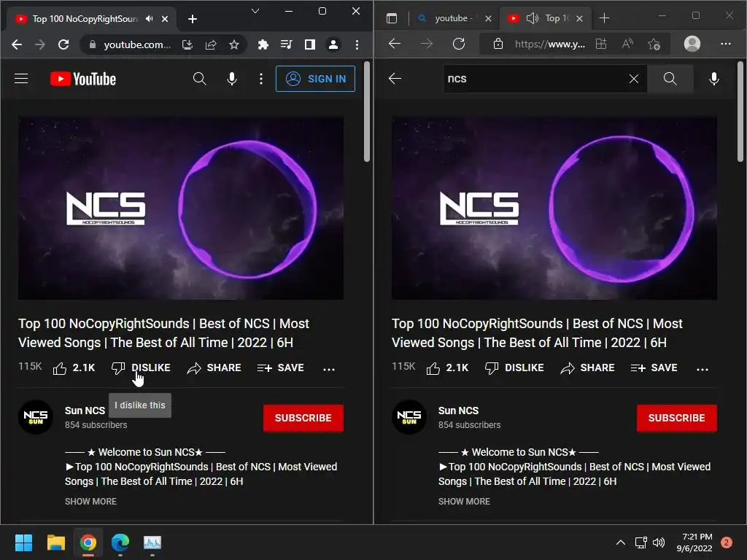Click Chrome address bar youtube.com
This screenshot has height=560, width=747.
[136, 44]
